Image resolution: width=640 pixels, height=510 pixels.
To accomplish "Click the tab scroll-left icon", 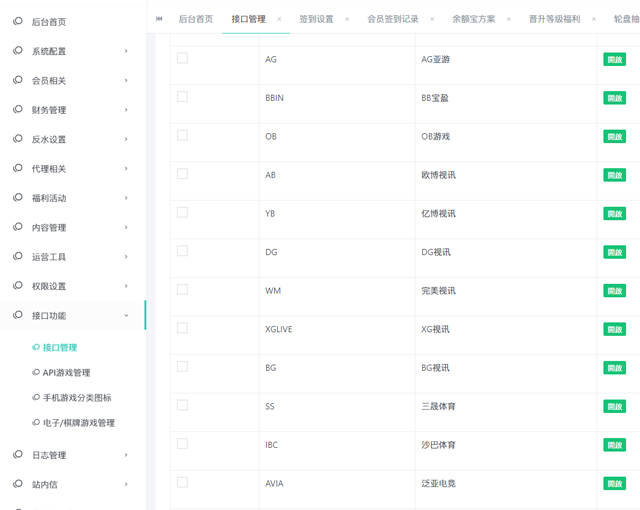I will click(x=159, y=19).
